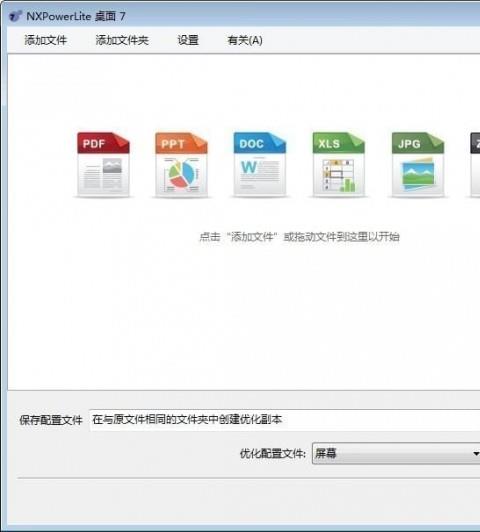This screenshot has width=480, height=532.
Task: Click the 保存配置文件 field showing 在与原文件相同的文件夹中创建优化副本
Action: (285, 420)
